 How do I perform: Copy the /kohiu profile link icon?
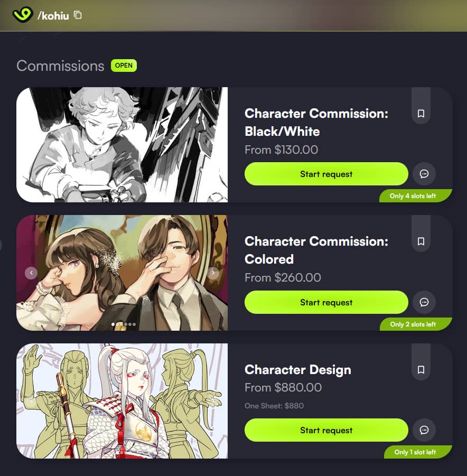click(78, 15)
